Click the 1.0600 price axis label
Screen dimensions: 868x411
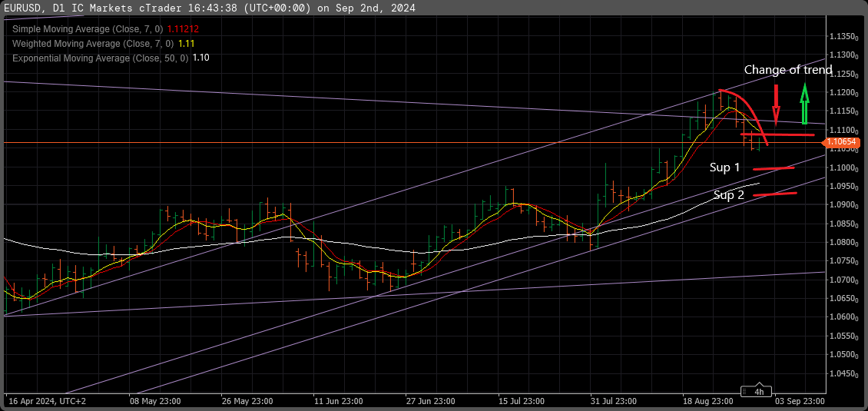click(843, 317)
